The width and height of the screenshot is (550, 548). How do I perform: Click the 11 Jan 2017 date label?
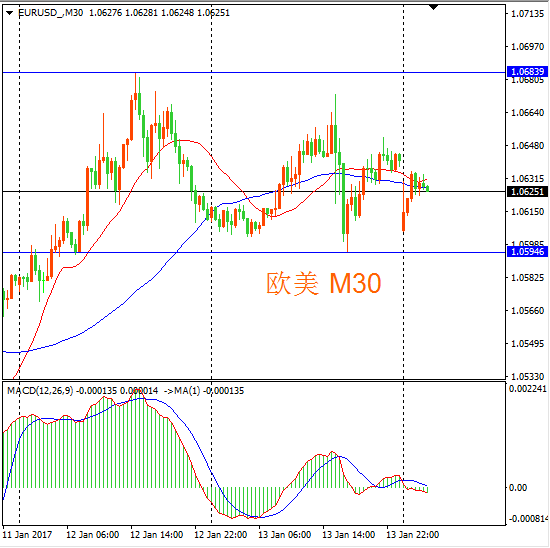[x=27, y=535]
